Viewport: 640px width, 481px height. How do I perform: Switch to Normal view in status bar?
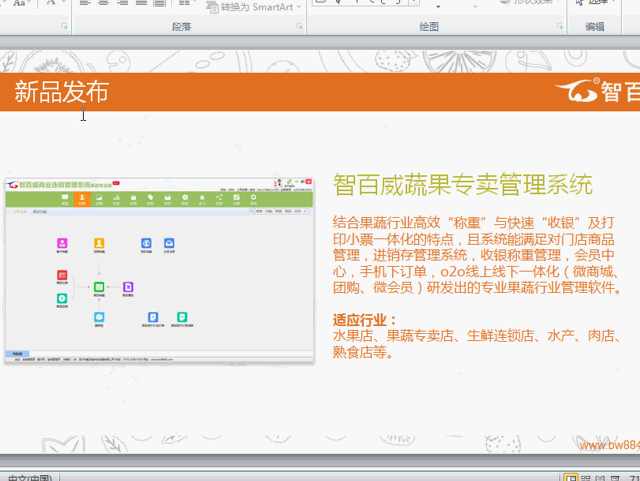coord(571,477)
